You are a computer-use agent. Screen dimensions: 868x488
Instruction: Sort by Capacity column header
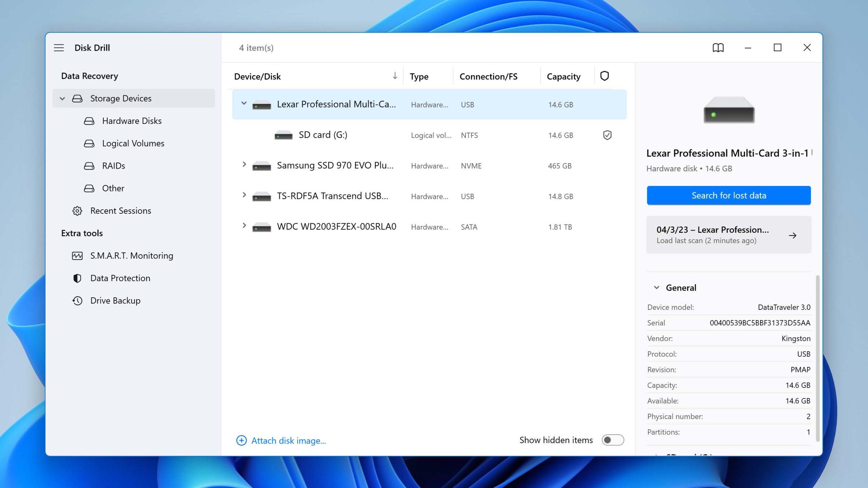click(564, 77)
